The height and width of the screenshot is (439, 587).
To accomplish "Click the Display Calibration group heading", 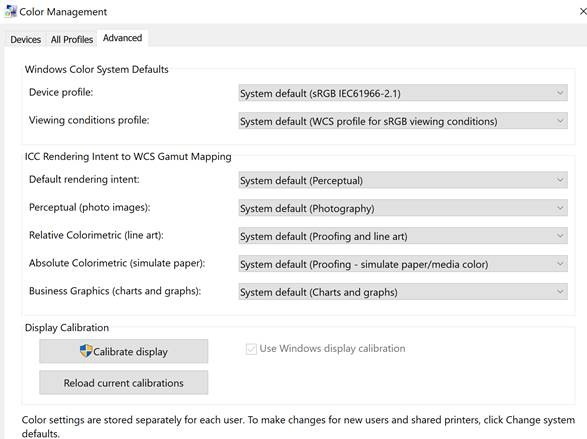I will pyautogui.click(x=67, y=327).
